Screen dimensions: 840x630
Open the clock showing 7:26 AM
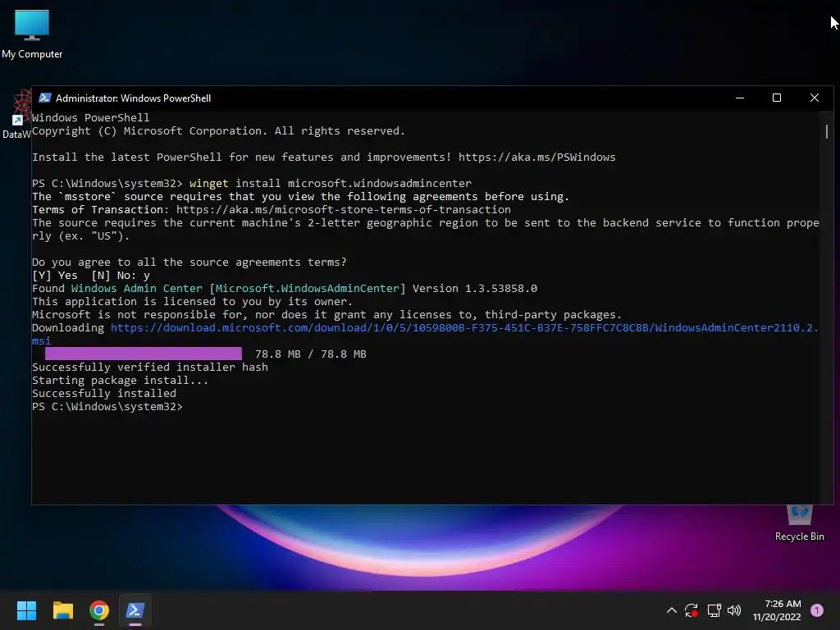tap(777, 610)
